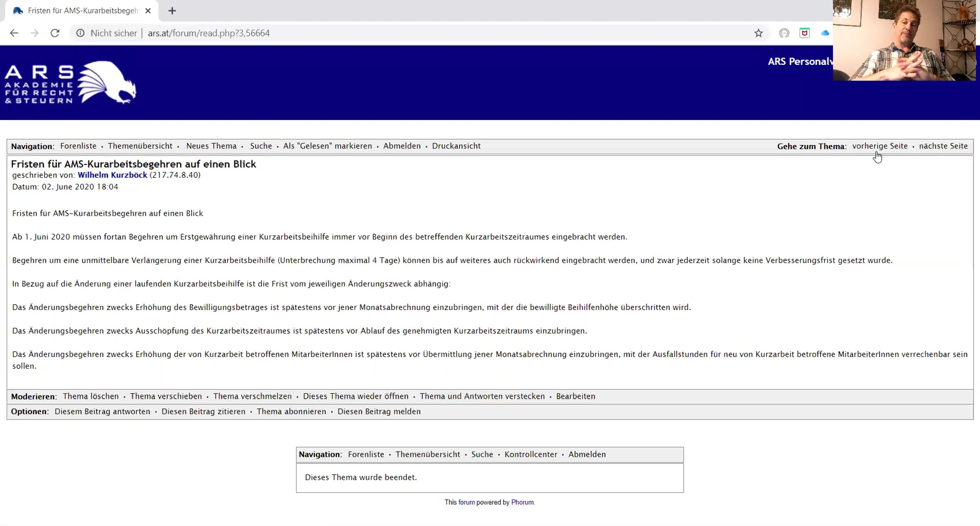Click the red Pocket extension icon
Image resolution: width=980 pixels, height=526 pixels.
pos(804,33)
